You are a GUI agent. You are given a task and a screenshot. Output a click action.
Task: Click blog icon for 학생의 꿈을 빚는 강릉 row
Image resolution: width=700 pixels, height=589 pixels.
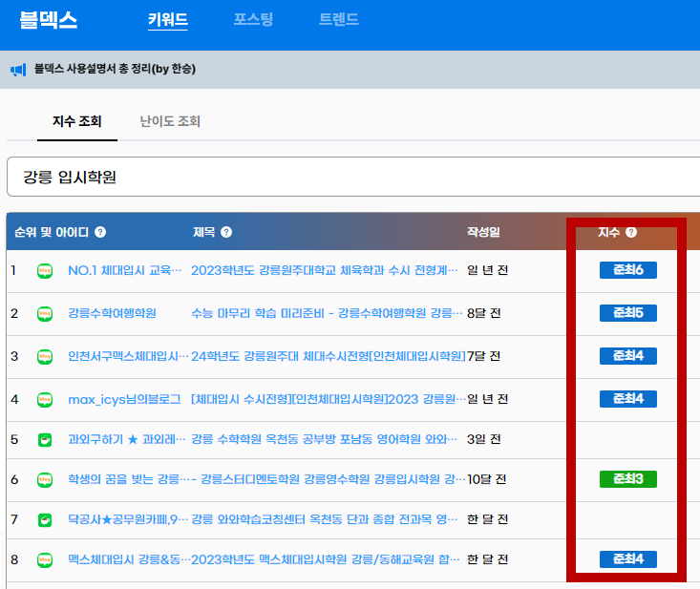click(45, 479)
